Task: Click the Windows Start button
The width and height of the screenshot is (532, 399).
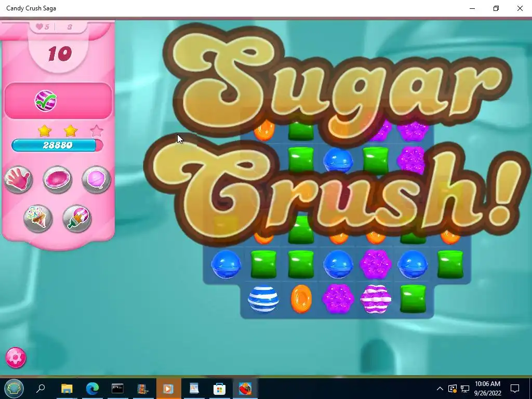Action: coord(14,389)
